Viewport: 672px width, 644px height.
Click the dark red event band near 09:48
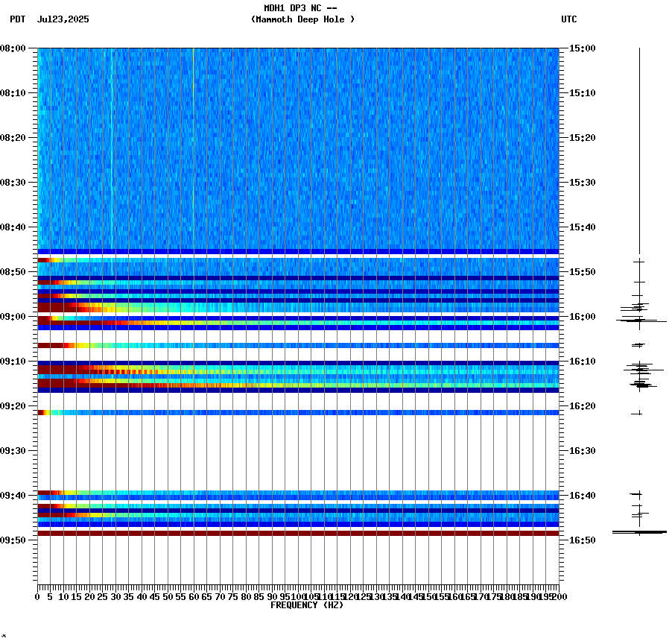[x=298, y=531]
